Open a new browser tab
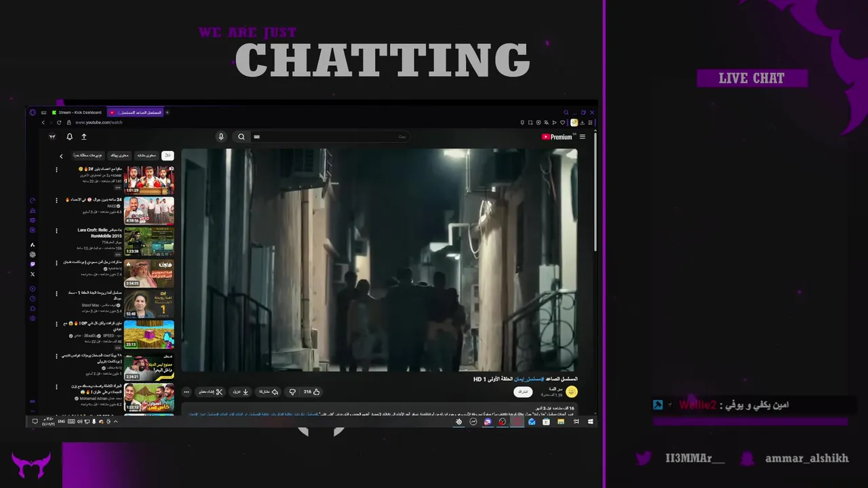The image size is (868, 488). 167,113
